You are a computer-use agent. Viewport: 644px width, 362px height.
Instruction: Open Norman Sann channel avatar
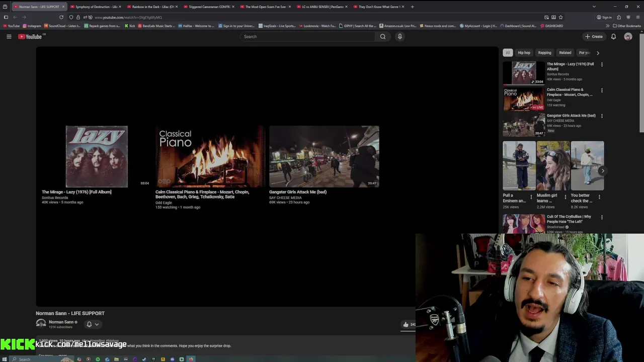coord(41,324)
